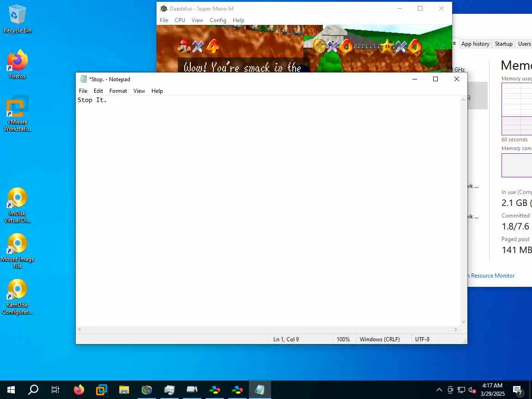This screenshot has height=399, width=532.
Task: Close the Notepad window
Action: [x=457, y=79]
